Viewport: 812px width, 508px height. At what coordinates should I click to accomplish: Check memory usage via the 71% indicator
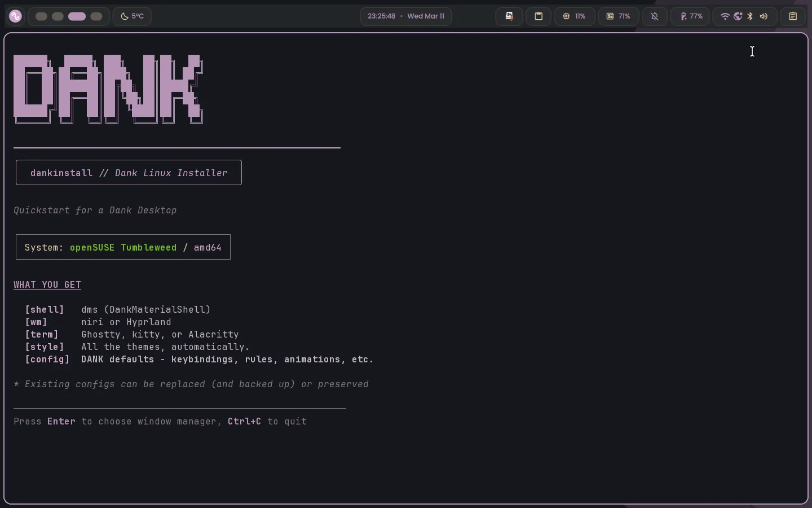click(618, 16)
